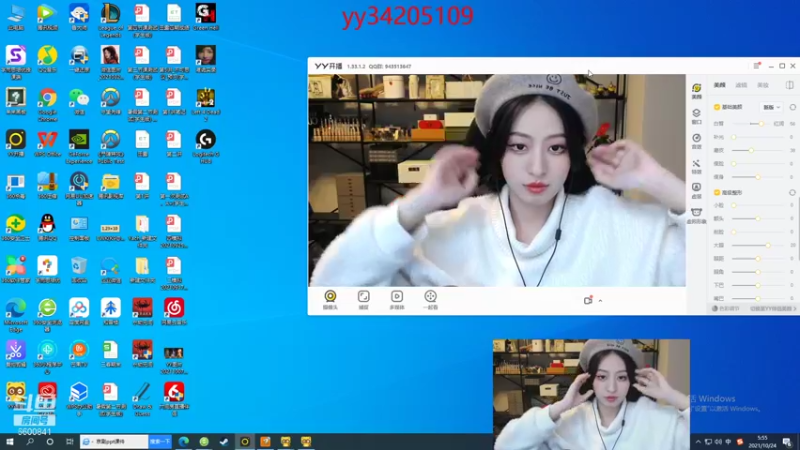Adjust the 额头 forehead slider

(x=757, y=218)
